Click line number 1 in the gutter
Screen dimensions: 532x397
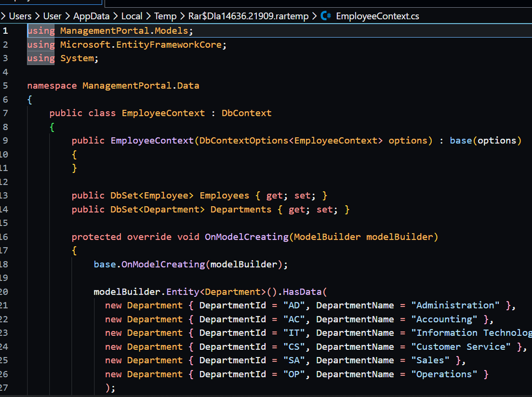click(5, 31)
